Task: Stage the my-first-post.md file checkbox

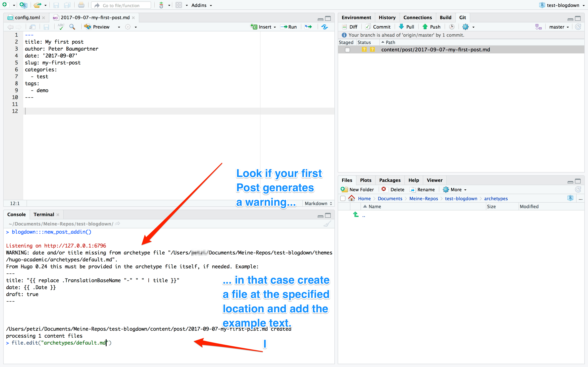Action: 347,50
